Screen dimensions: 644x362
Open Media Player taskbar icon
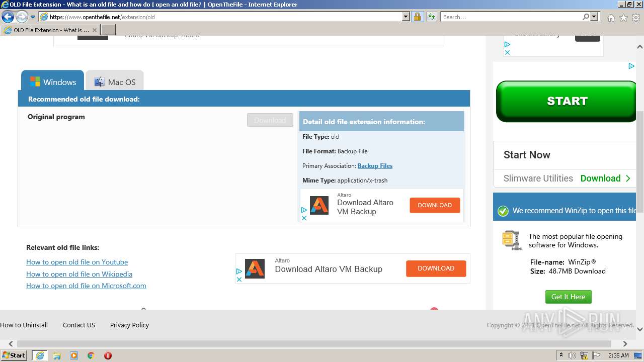point(74,355)
